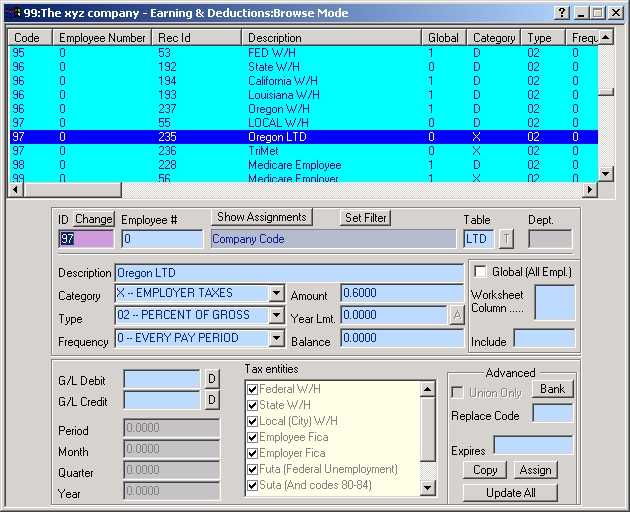Open the Category dropdown
This screenshot has width=630, height=512.
tap(276, 294)
